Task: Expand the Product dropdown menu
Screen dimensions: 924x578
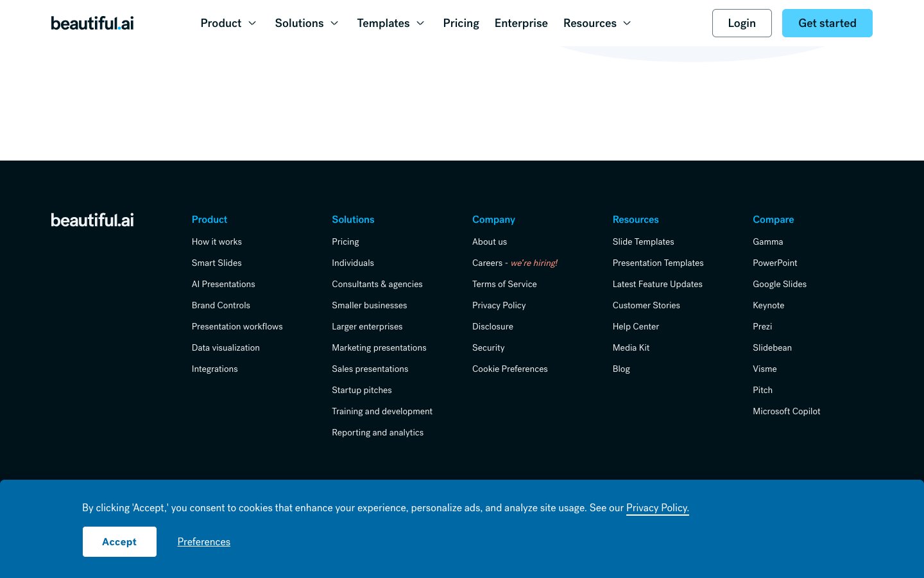Action: 228,23
